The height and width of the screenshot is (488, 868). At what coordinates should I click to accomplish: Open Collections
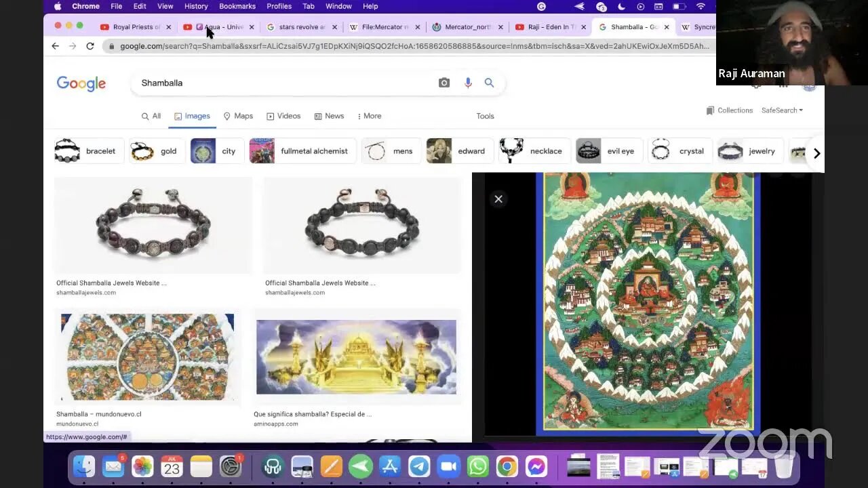click(729, 110)
